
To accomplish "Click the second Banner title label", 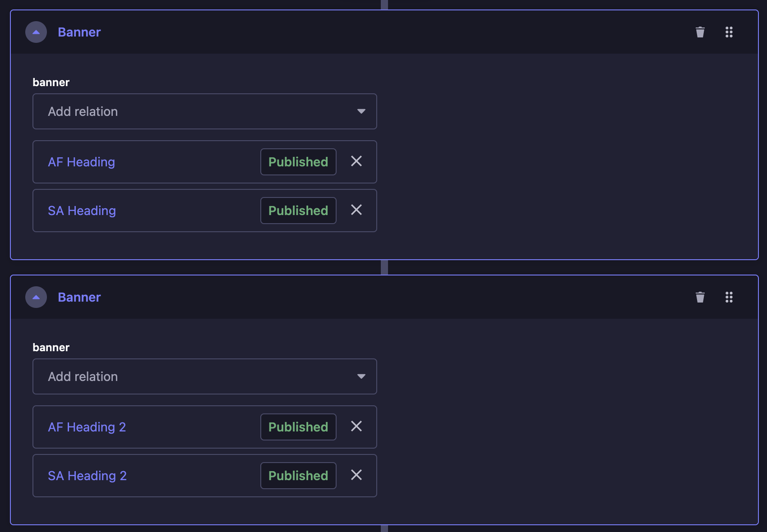I will (x=79, y=297).
